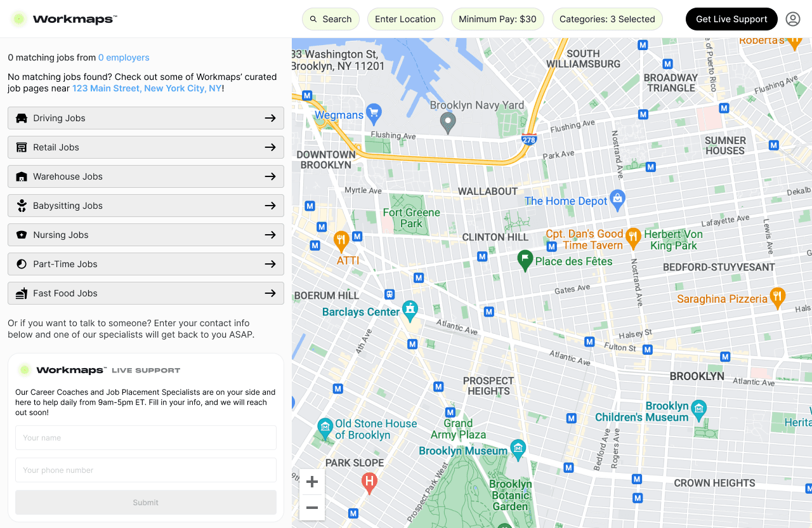
Task: Select the Brooklyn Children's Museum marker
Action: coord(698,410)
